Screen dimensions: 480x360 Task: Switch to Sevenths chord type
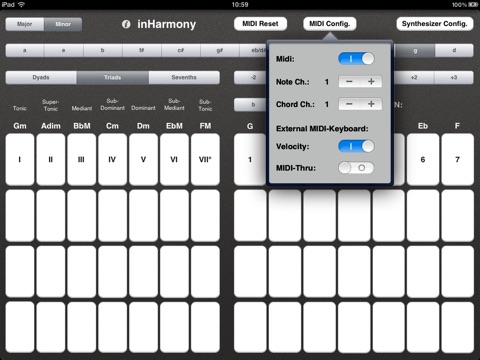184,77
